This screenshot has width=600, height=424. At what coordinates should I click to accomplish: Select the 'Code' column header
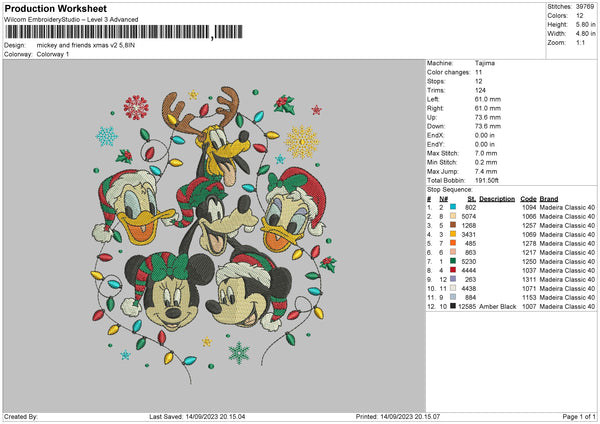coord(528,199)
